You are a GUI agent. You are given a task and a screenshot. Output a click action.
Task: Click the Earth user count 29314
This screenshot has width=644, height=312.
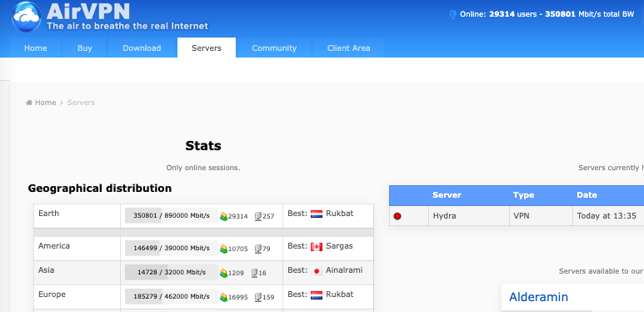237,216
